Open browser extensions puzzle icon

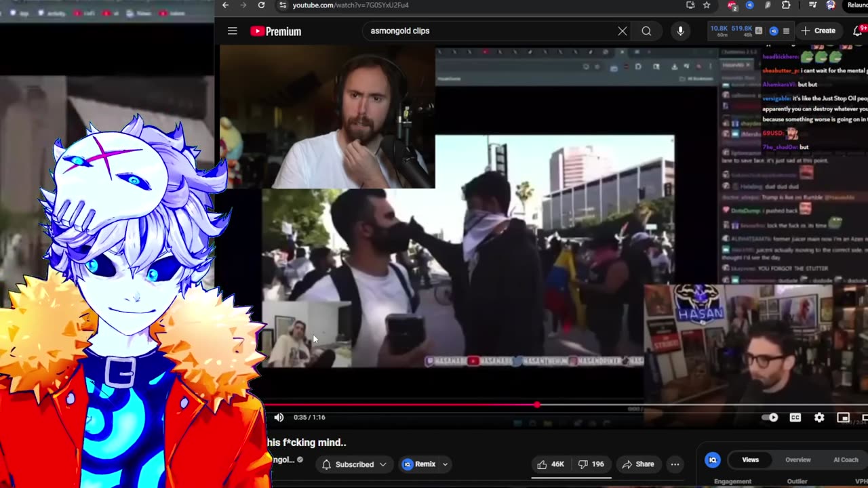(786, 5)
